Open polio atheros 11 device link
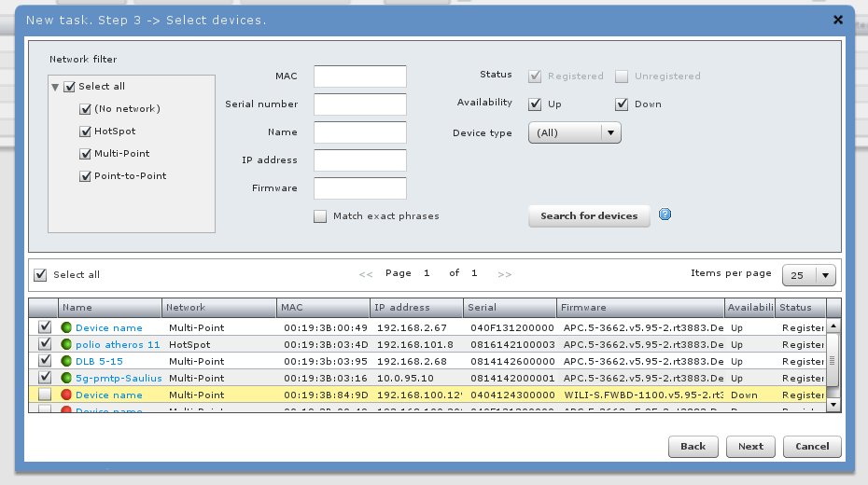 [118, 344]
